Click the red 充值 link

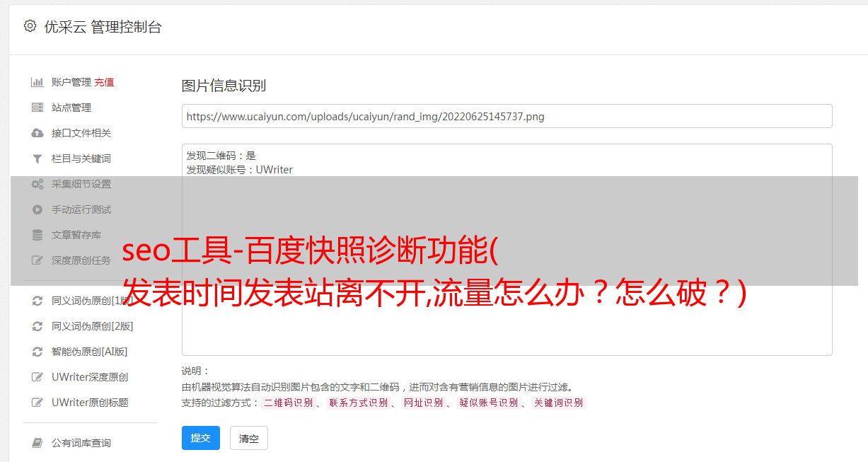point(104,82)
